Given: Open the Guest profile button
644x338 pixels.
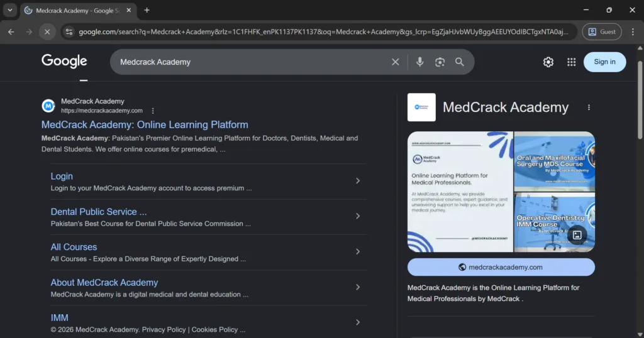Looking at the screenshot, I should 602,31.
